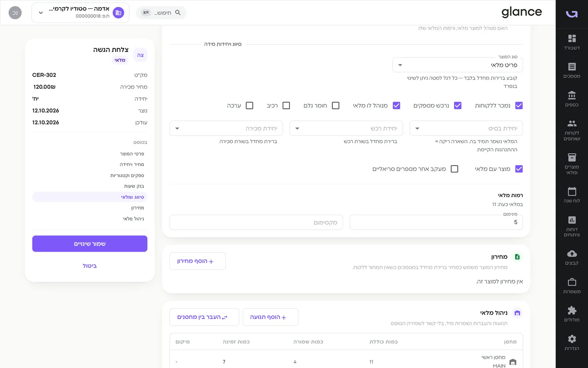This screenshot has width=588, height=368.
Task: Check the ערכה checkbox
Action: (250, 106)
